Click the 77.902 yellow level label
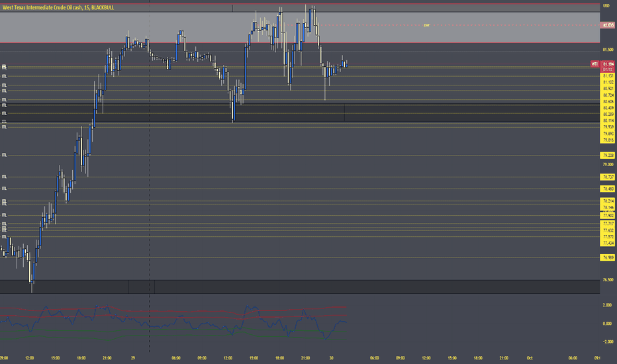This screenshot has width=617, height=364. [608, 216]
